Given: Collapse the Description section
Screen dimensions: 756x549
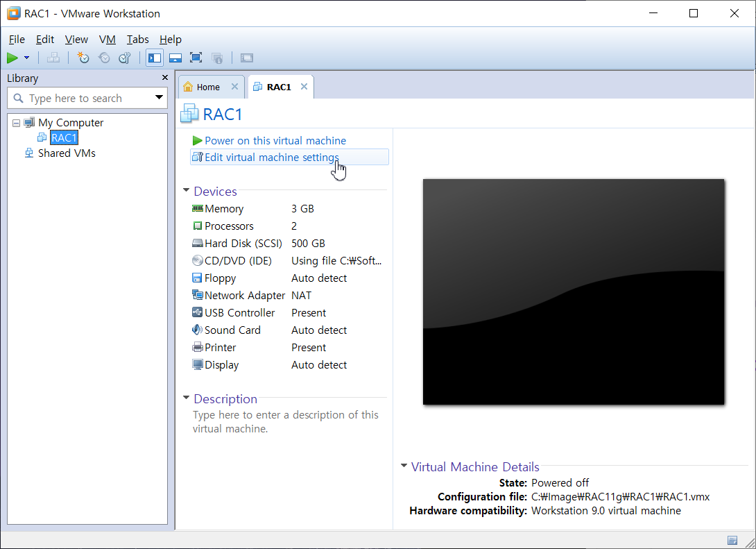Looking at the screenshot, I should [x=186, y=398].
